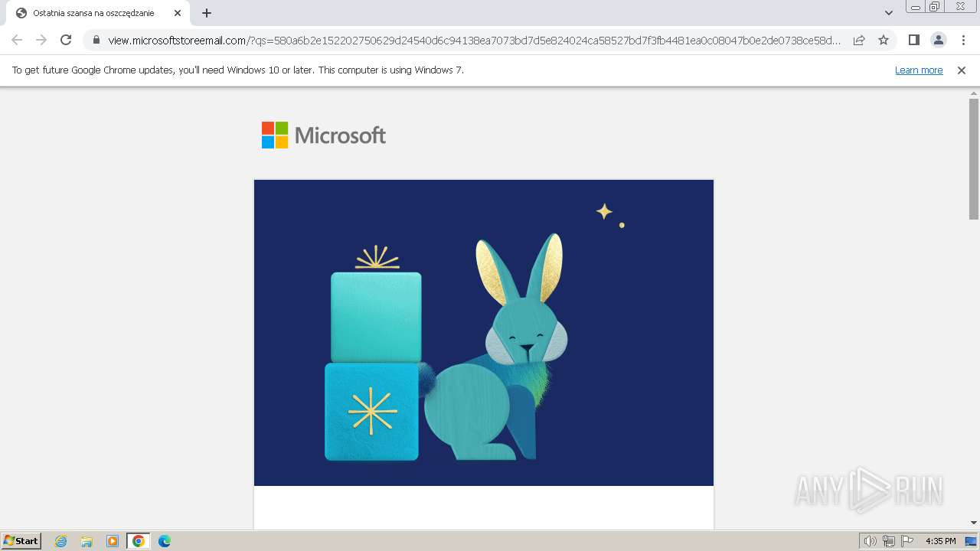Reload the current page
This screenshot has height=551, width=980.
(x=66, y=40)
